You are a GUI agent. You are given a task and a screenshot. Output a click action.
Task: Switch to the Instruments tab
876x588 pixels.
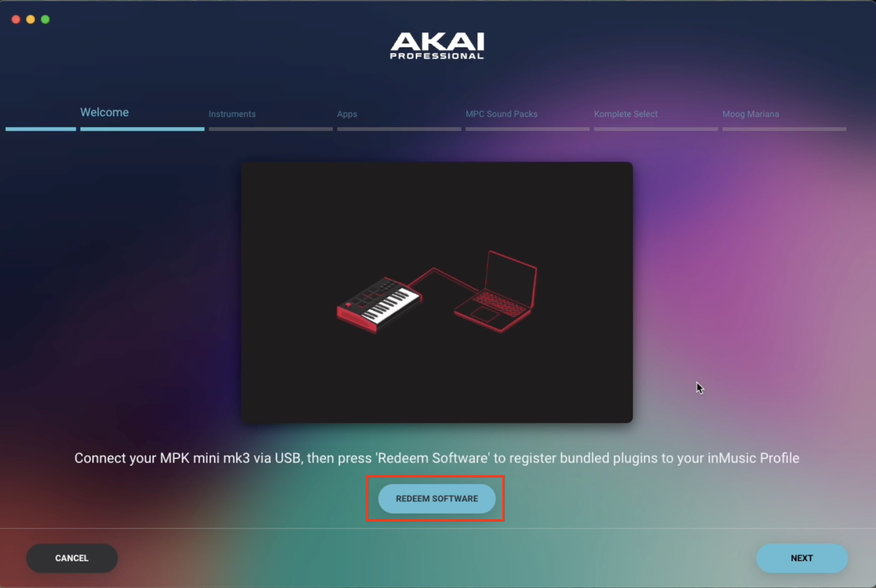(232, 114)
